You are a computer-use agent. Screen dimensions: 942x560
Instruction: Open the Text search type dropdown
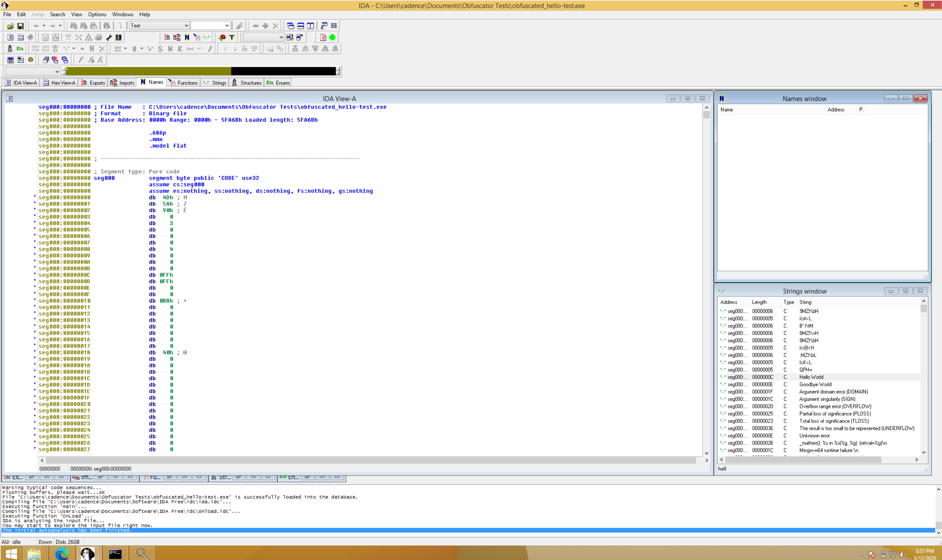[186, 26]
